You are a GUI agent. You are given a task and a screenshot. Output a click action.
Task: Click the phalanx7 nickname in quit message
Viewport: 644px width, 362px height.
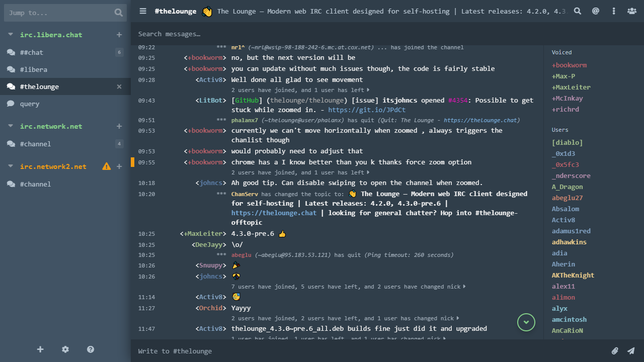pyautogui.click(x=245, y=121)
